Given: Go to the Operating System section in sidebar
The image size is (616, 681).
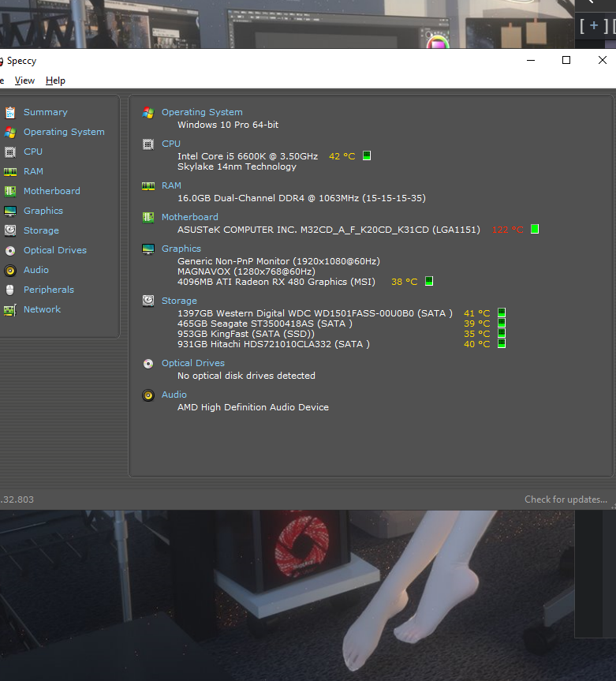Looking at the screenshot, I should (64, 132).
